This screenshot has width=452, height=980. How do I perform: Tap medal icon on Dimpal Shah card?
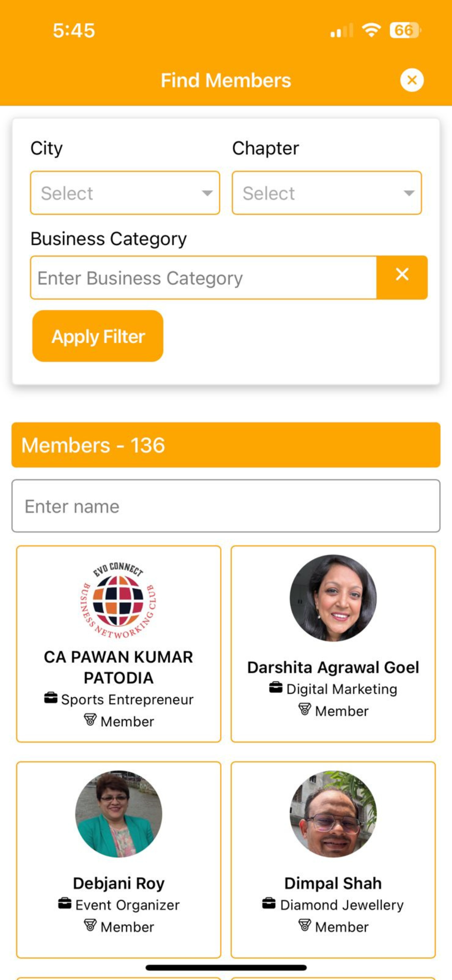pos(305,925)
